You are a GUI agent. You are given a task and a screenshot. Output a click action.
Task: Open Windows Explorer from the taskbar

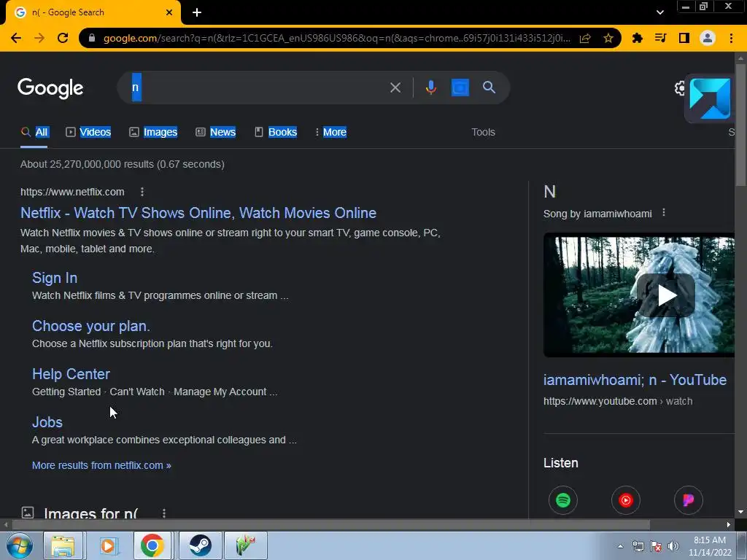pyautogui.click(x=63, y=545)
